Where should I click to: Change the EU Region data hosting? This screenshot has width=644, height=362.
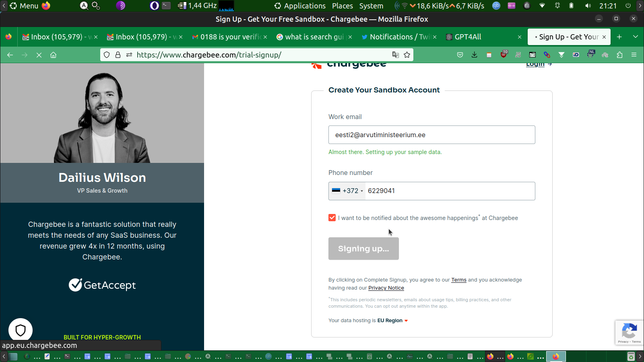pos(392,321)
